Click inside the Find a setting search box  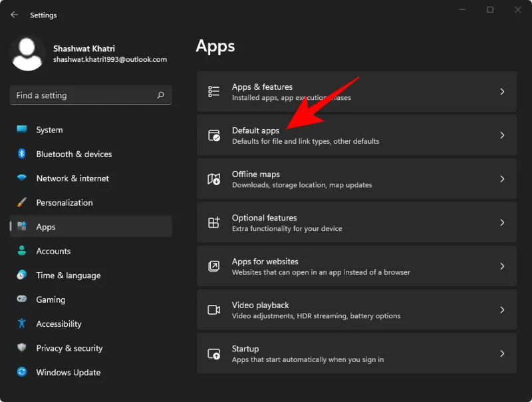pyautogui.click(x=90, y=95)
